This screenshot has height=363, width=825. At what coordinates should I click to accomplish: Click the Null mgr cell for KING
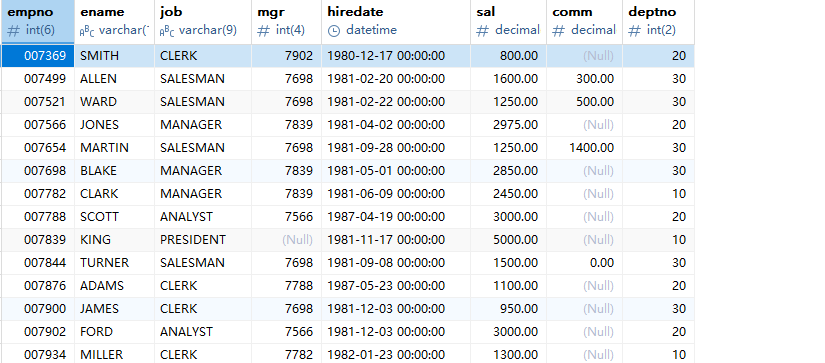tap(286, 240)
